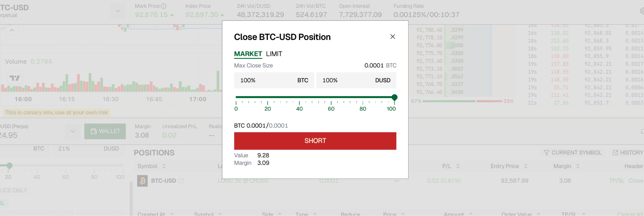Sort positions by the Margin column
The image size is (644, 216).
pos(578,166)
